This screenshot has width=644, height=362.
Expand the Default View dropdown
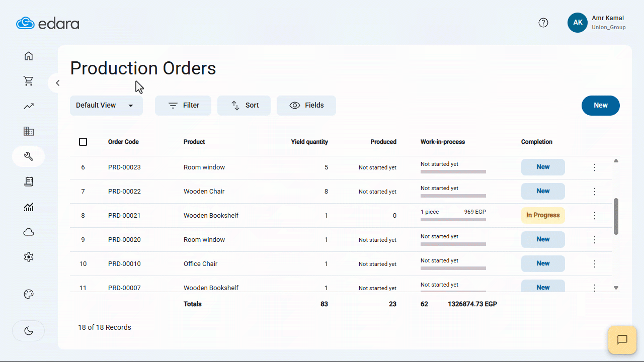[106, 106]
